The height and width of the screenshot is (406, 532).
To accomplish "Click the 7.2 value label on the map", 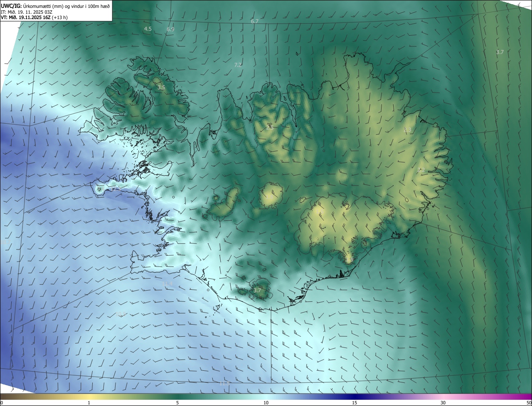I will (238, 65).
